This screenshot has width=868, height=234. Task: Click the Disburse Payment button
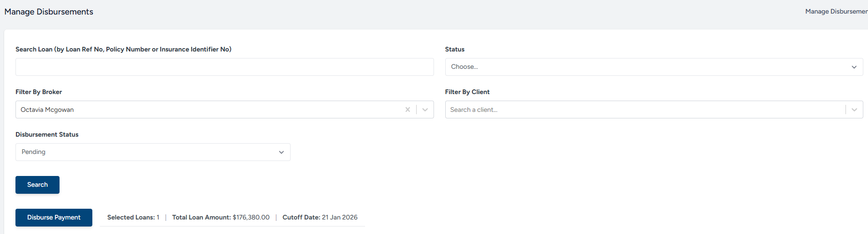pos(54,218)
